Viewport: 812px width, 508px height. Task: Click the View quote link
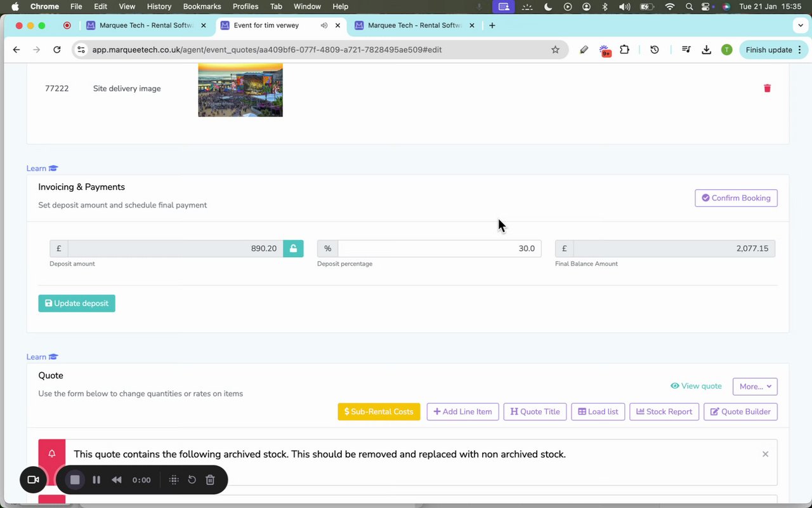(x=696, y=386)
